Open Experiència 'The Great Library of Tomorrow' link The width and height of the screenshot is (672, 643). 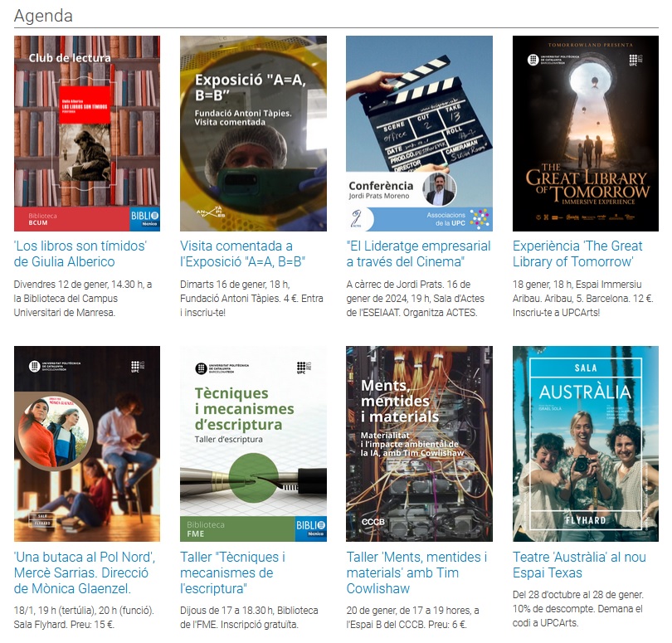coord(577,254)
